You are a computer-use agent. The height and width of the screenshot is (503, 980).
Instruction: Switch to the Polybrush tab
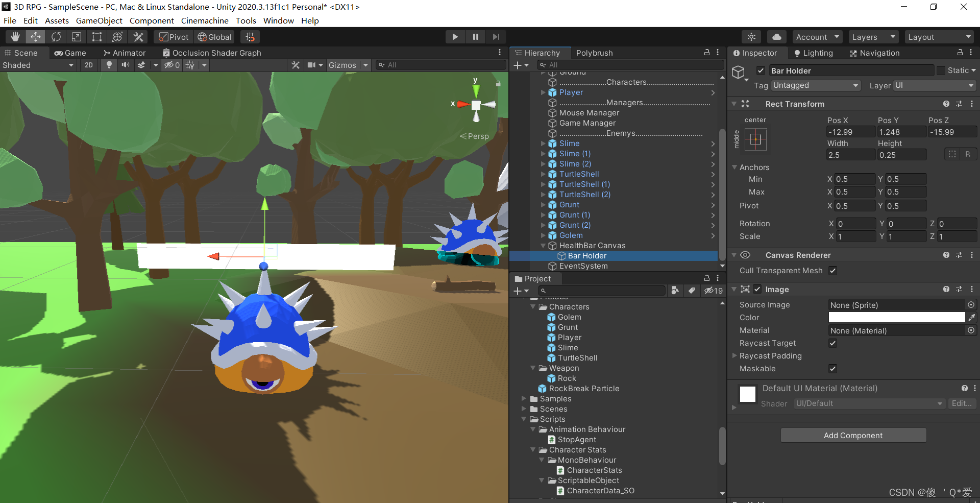tap(594, 53)
